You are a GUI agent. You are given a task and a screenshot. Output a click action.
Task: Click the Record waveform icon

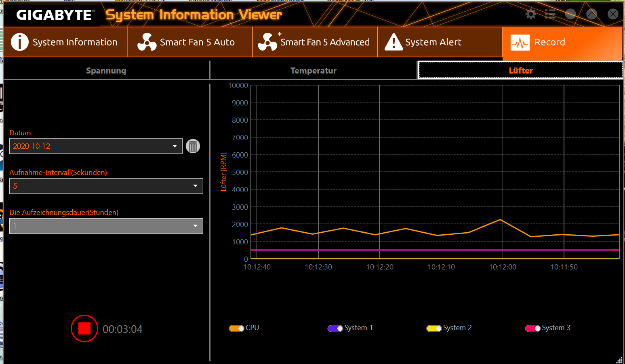(x=520, y=42)
